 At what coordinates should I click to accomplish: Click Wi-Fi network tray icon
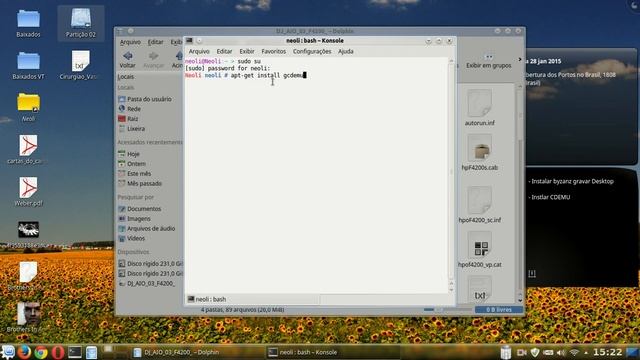click(574, 352)
